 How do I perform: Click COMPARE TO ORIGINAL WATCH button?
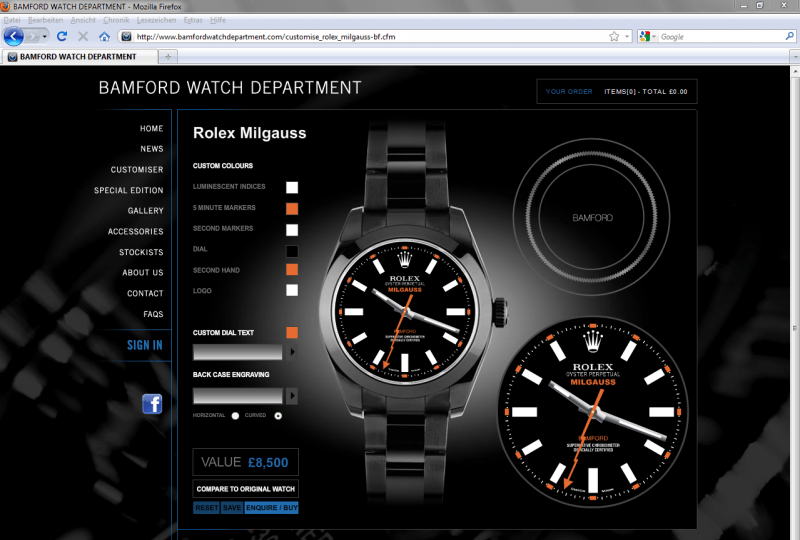click(x=245, y=489)
